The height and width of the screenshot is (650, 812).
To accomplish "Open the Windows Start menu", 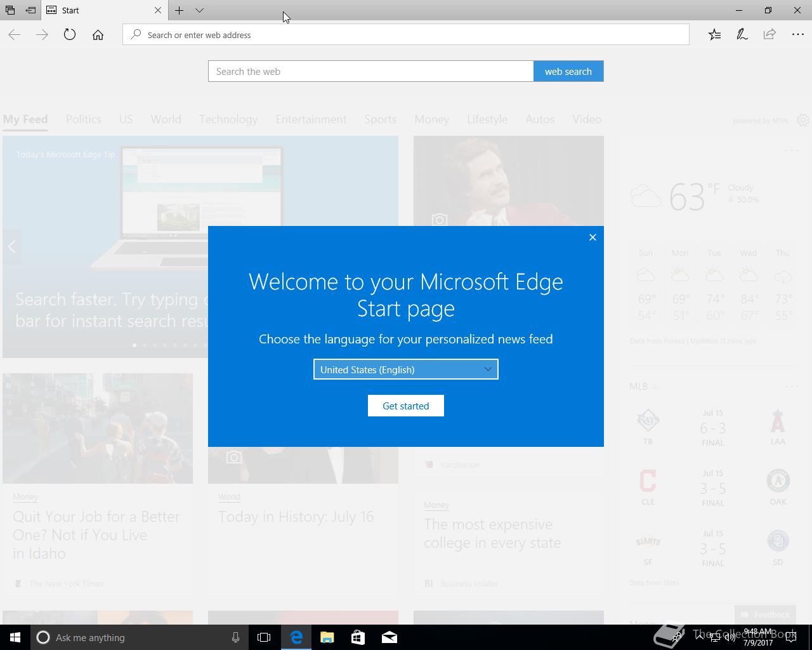I will tap(15, 637).
